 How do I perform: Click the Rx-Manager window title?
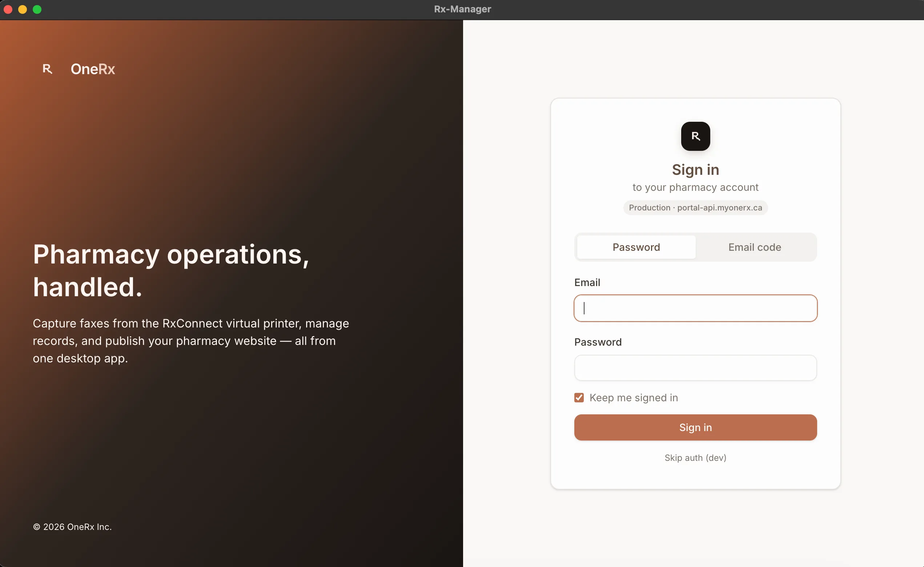[462, 9]
